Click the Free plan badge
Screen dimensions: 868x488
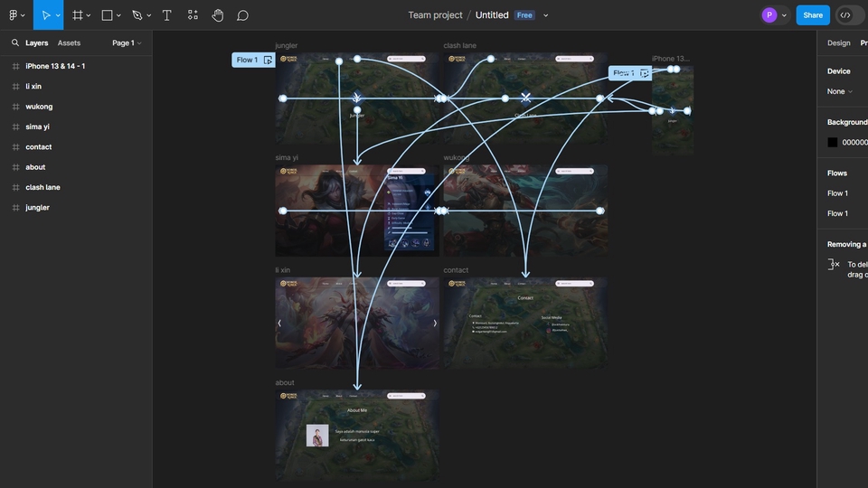524,15
